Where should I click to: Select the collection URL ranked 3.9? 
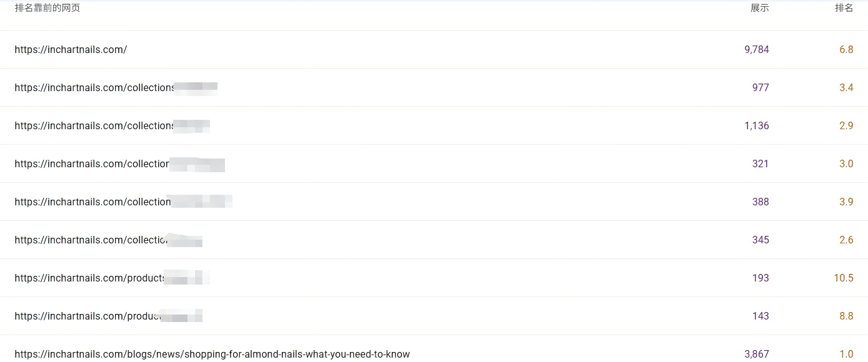92,202
